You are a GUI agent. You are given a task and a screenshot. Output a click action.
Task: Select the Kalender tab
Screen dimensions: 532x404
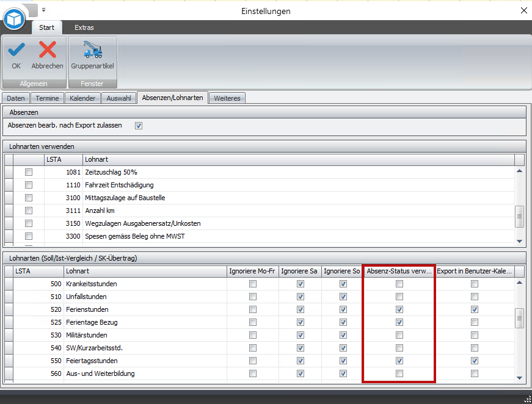(82, 98)
